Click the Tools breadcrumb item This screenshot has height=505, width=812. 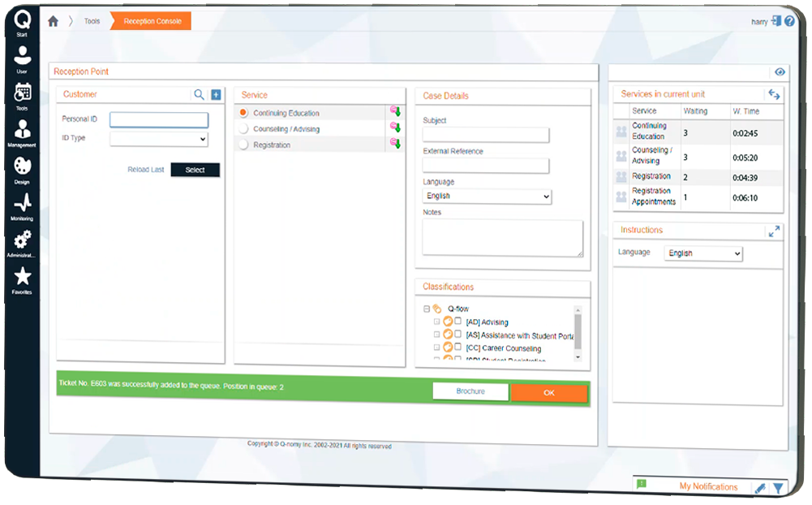92,22
